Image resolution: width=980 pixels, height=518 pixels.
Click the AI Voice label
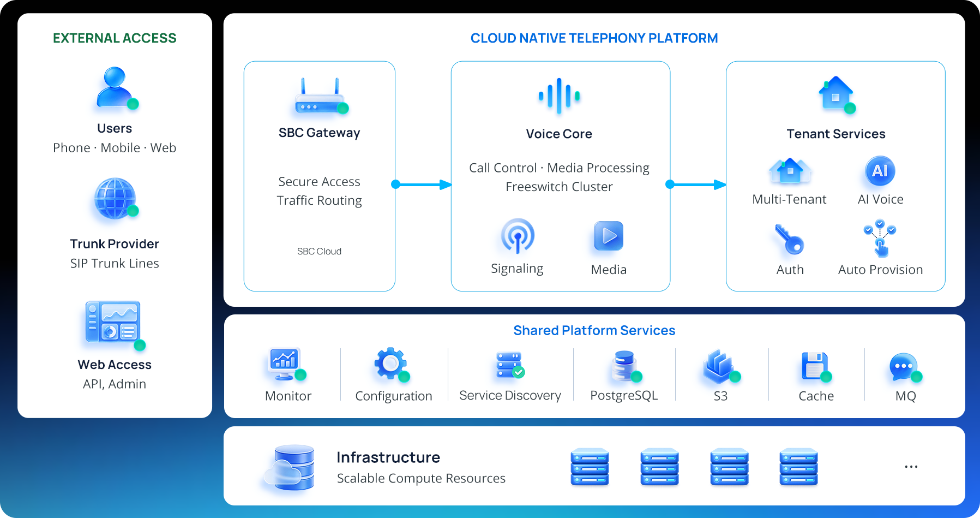click(x=881, y=200)
